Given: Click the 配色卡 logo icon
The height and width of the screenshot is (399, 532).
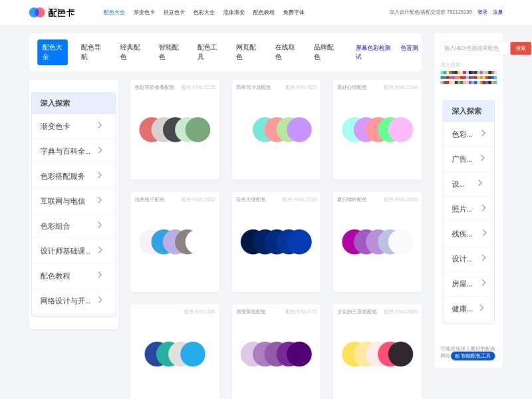Looking at the screenshot, I should [37, 13].
